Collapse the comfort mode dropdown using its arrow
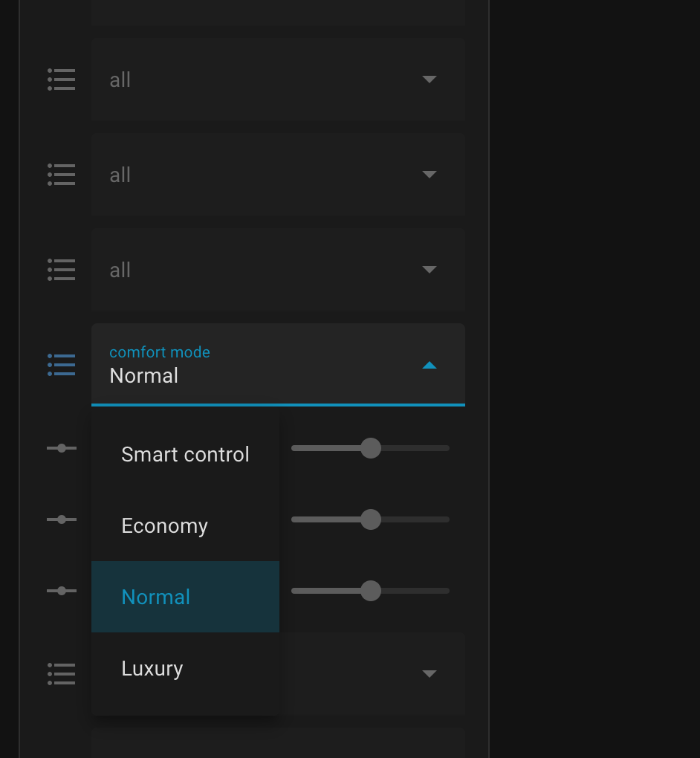This screenshot has width=700, height=758. pyautogui.click(x=429, y=365)
